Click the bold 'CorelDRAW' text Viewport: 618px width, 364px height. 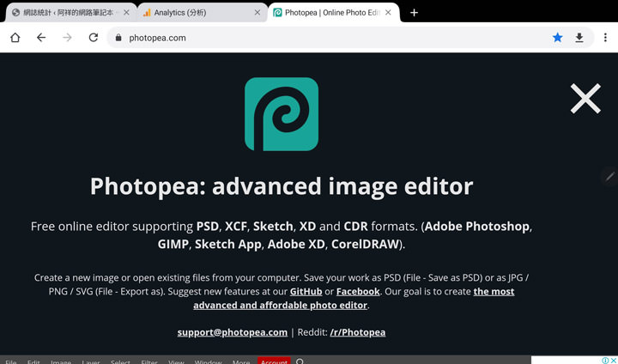click(x=365, y=244)
